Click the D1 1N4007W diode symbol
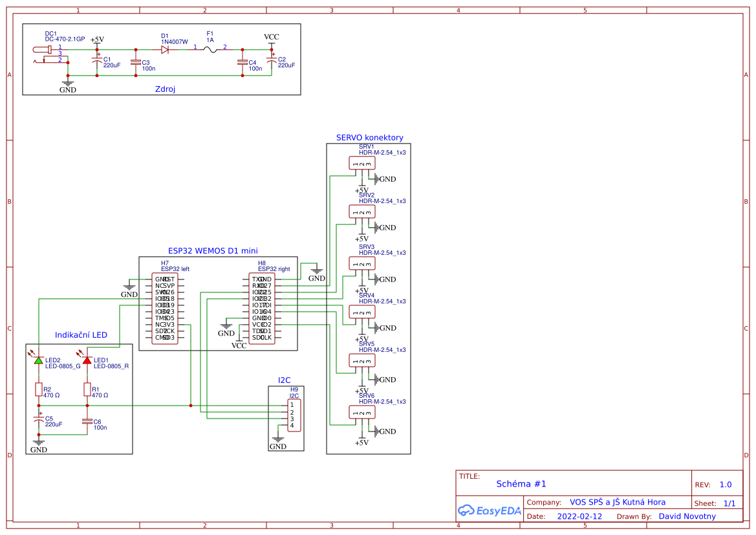Screen dimensions: 756x535 tap(165, 49)
